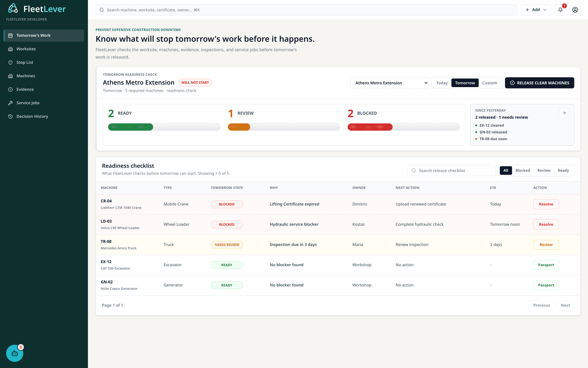This screenshot has width=588, height=368.
Task: Open Stop List menu item
Action: pyautogui.click(x=44, y=63)
